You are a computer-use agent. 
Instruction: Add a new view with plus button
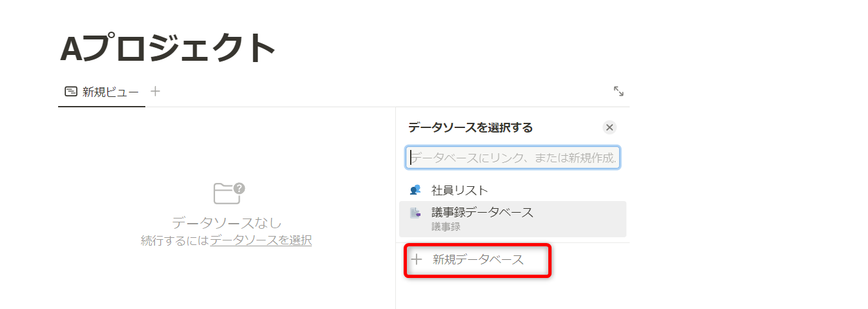pyautogui.click(x=155, y=91)
